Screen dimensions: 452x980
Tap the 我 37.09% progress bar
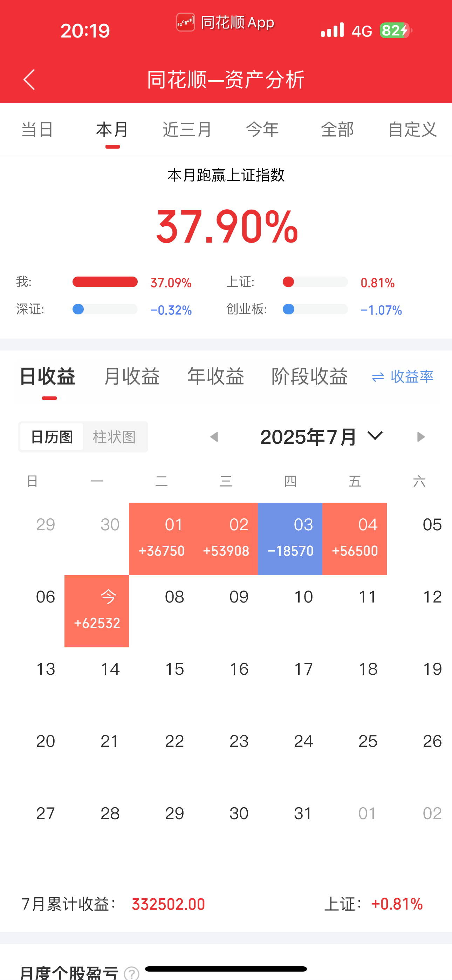click(x=105, y=282)
